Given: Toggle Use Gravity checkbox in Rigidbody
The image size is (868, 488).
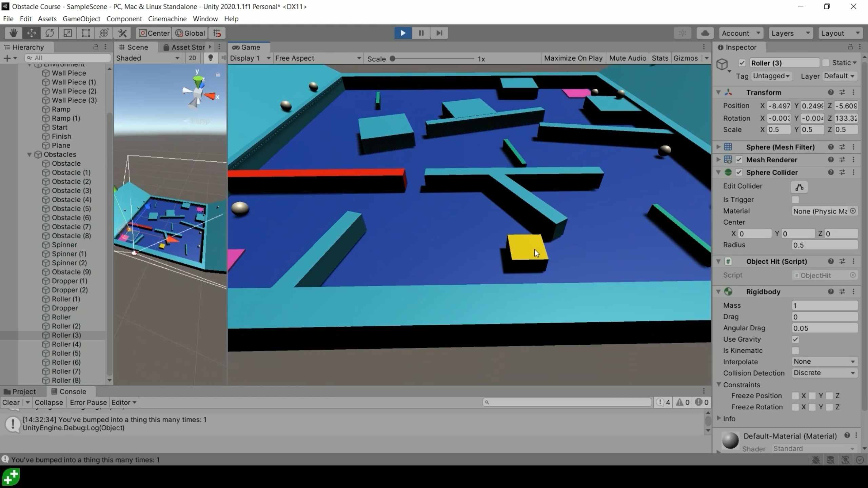Looking at the screenshot, I should [796, 339].
